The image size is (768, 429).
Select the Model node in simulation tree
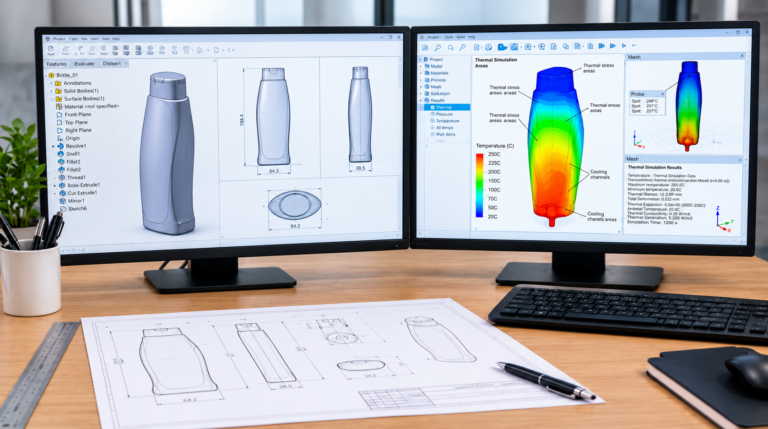coord(433,66)
